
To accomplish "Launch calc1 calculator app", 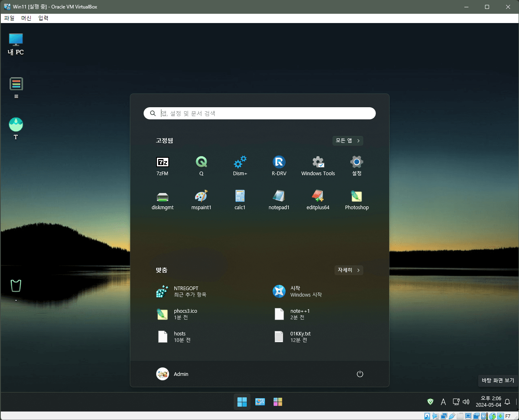I will coord(240,200).
